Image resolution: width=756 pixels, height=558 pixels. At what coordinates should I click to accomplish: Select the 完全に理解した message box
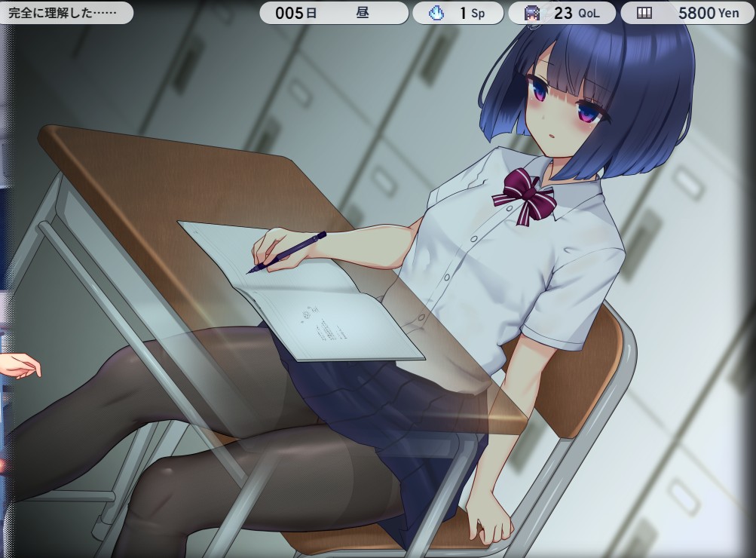(x=66, y=13)
